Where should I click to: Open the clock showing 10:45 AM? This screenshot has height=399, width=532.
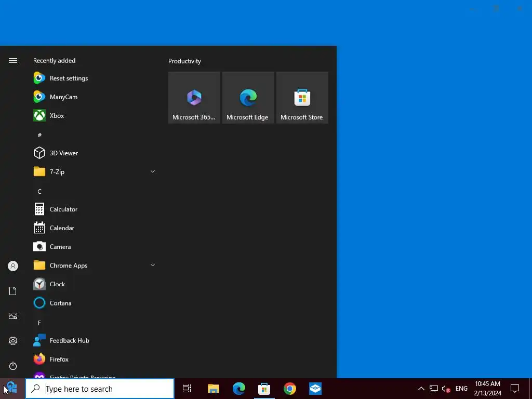point(487,389)
